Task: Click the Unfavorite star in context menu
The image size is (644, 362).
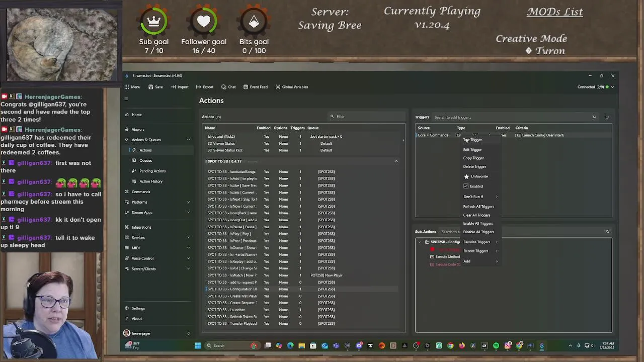Action: click(x=466, y=176)
